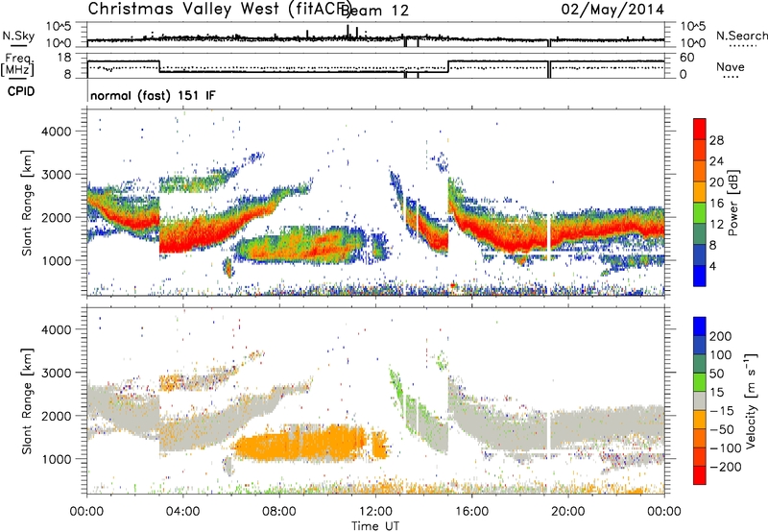The width and height of the screenshot is (768, 532).
Task: Click the '200' tick on Velocity scale
Action: tap(721, 336)
